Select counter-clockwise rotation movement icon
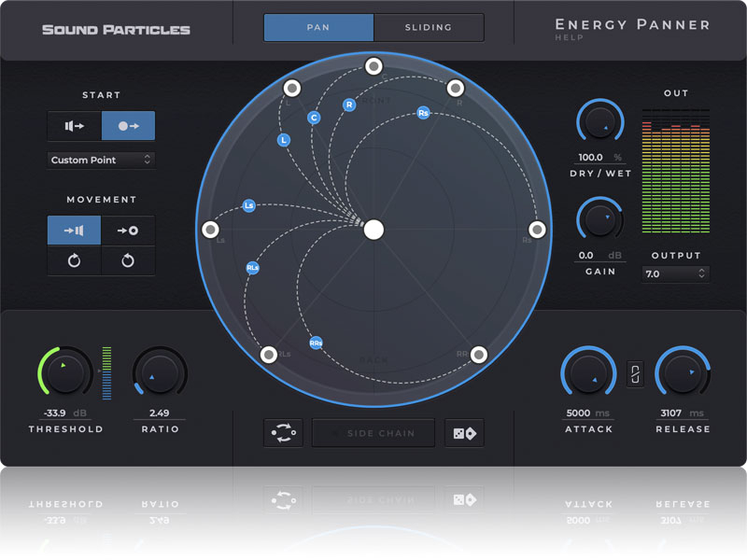Screen dimensions: 747x560 (x=128, y=261)
